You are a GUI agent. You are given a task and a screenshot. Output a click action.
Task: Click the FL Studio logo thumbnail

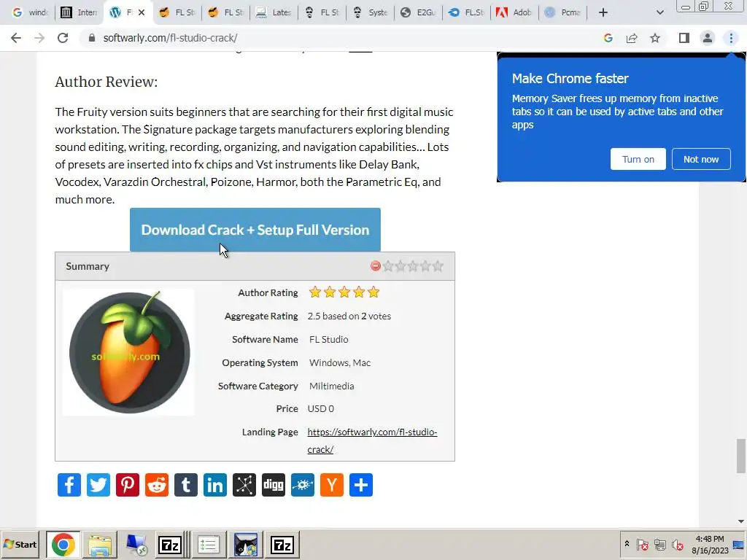128,352
